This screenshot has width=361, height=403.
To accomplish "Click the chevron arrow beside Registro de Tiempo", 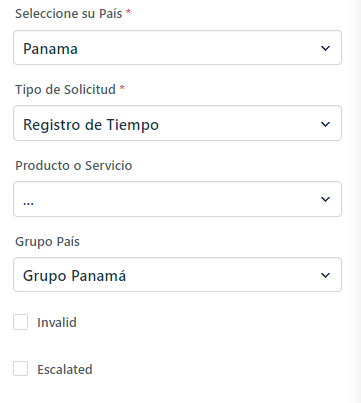I will (x=325, y=124).
